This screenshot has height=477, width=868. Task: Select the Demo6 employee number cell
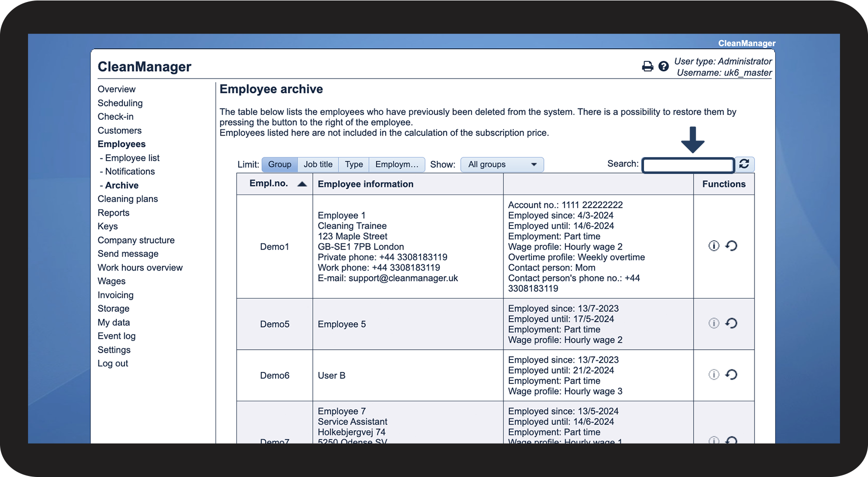point(275,376)
